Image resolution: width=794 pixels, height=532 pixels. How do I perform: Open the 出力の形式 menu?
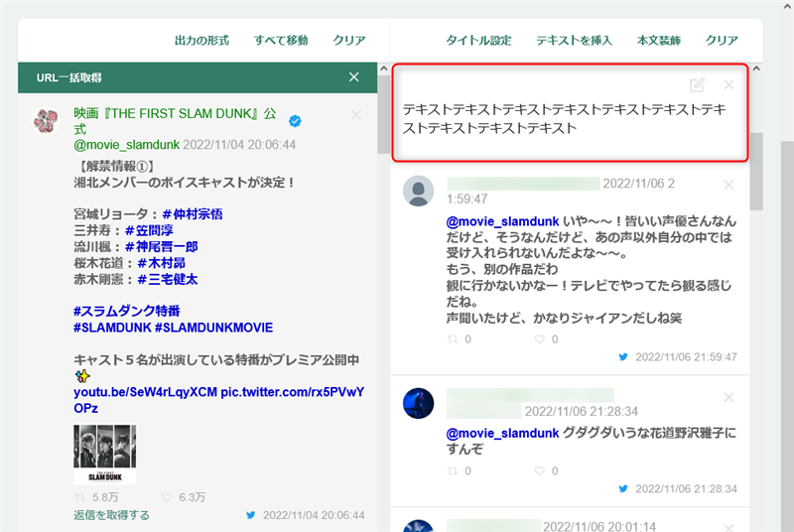pyautogui.click(x=201, y=40)
